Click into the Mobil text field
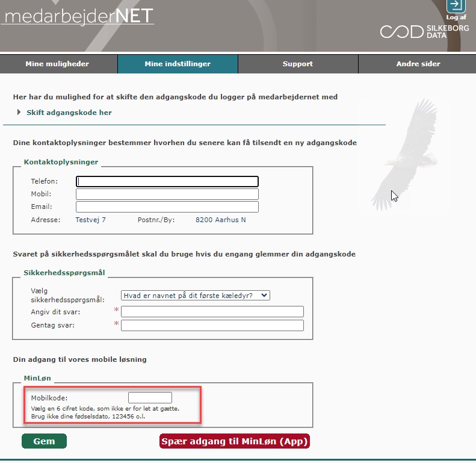Viewport: 476px width, 463px height. (167, 194)
